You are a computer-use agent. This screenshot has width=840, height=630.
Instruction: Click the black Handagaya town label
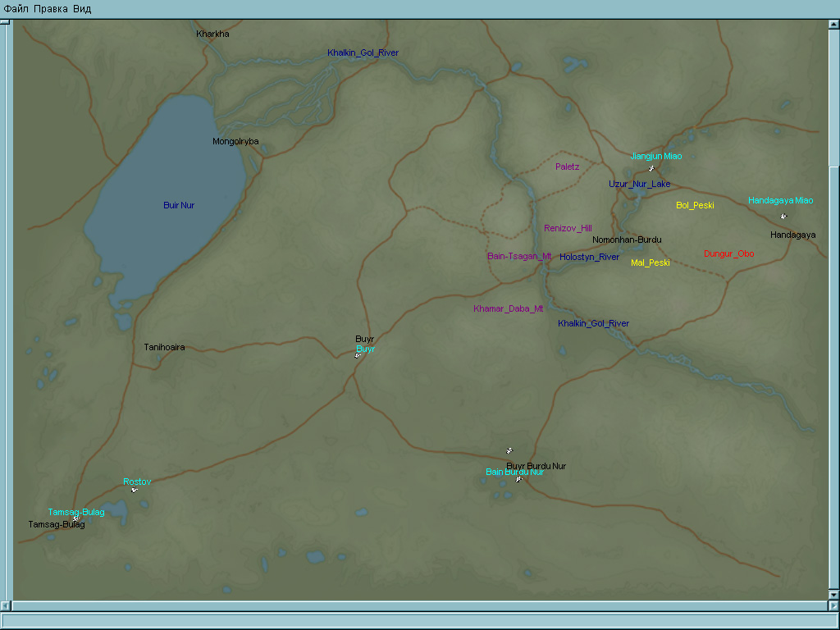(x=793, y=235)
